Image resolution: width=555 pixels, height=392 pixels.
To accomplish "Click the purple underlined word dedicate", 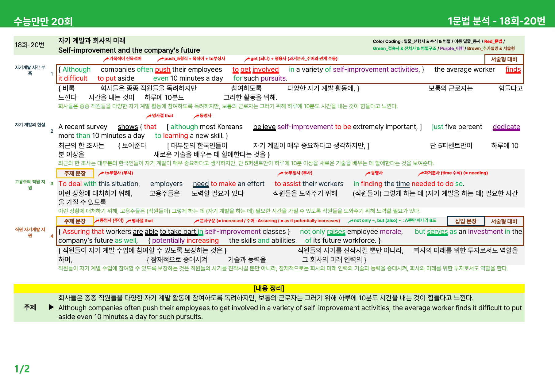I will tap(506, 127).
